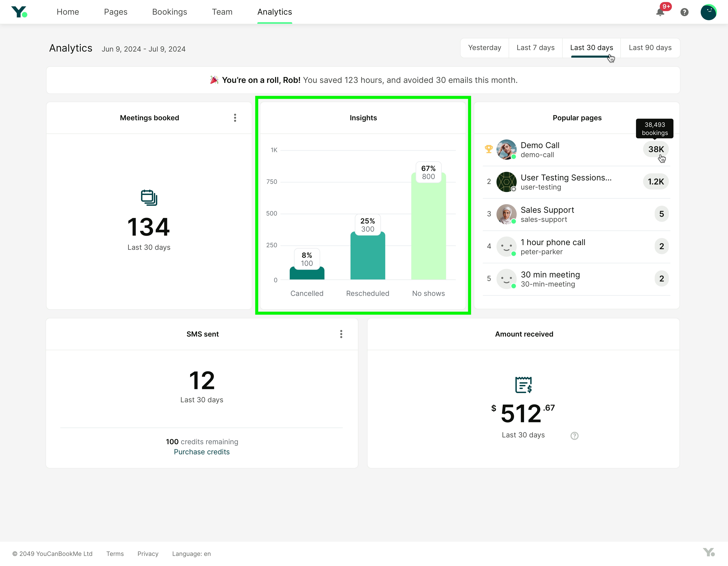
Task: Open Meetings booked options menu
Action: pos(235,118)
